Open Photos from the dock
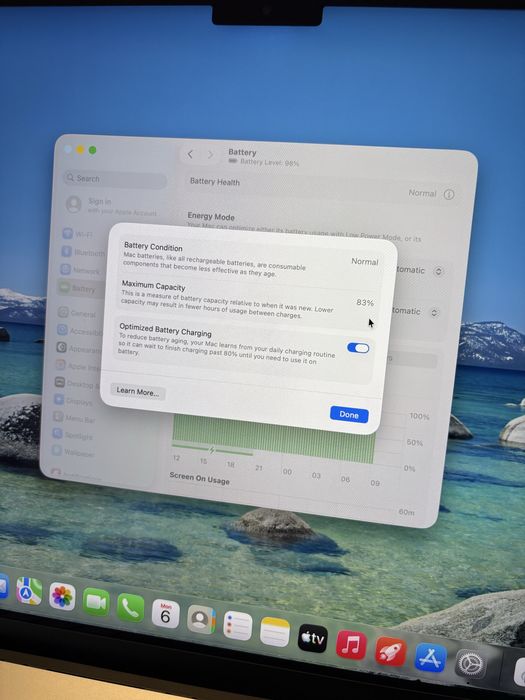The image size is (525, 700). (x=62, y=596)
